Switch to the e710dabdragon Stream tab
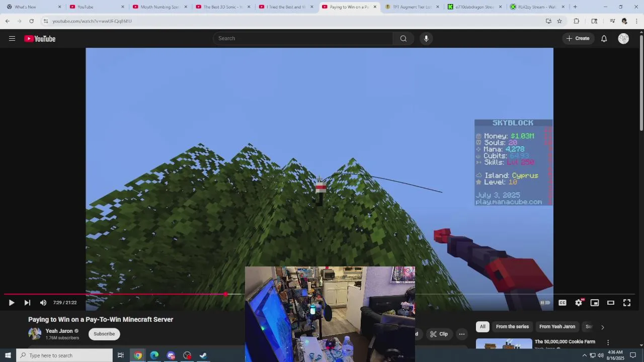The height and width of the screenshot is (362, 644). click(x=475, y=7)
